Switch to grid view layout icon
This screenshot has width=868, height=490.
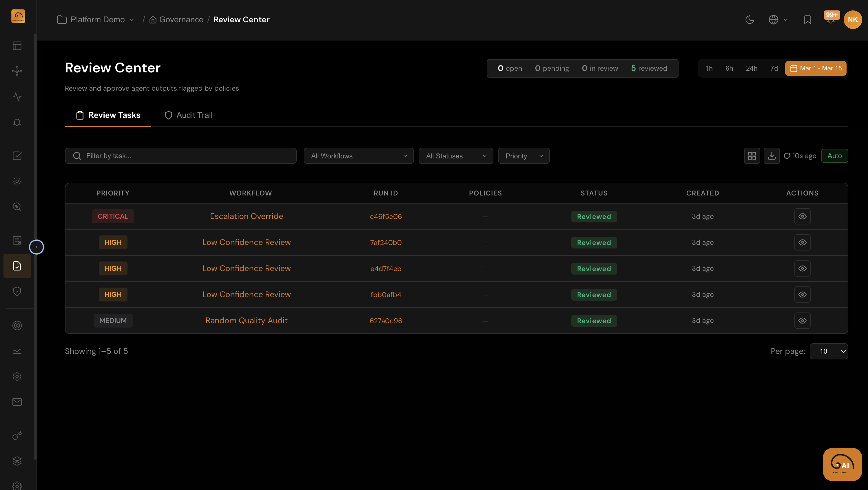point(752,156)
